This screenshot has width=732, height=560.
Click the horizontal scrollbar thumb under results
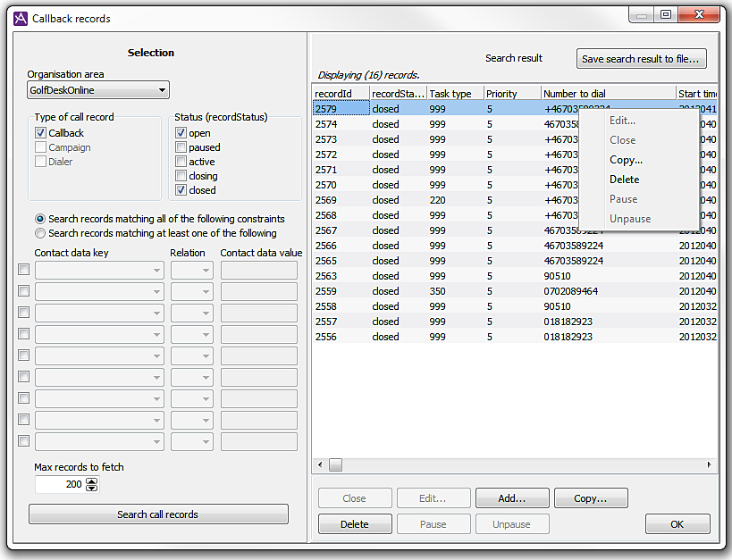point(335,464)
